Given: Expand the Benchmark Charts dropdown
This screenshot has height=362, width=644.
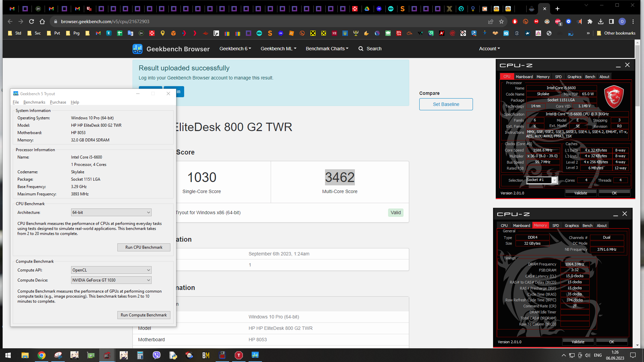Looking at the screenshot, I should point(327,49).
